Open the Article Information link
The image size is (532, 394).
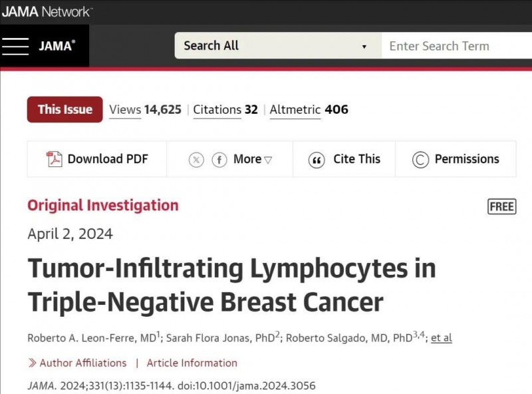(x=192, y=363)
